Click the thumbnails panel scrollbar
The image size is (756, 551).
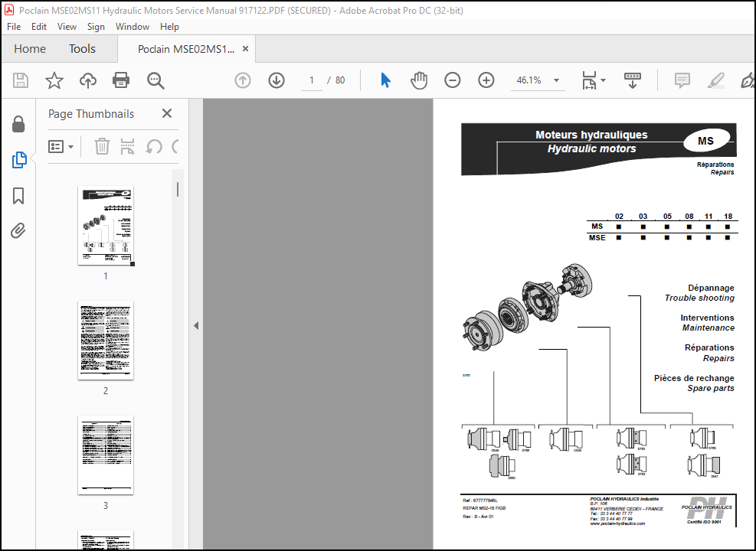[x=178, y=189]
